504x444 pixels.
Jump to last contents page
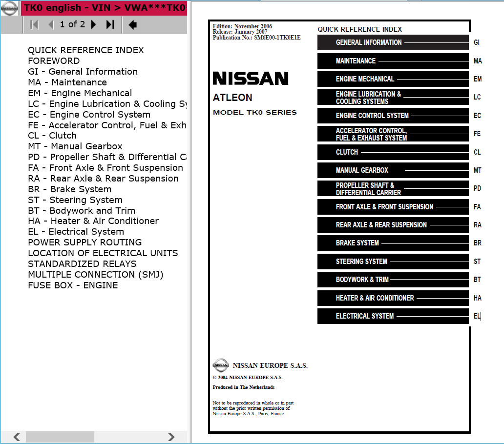[x=110, y=25]
